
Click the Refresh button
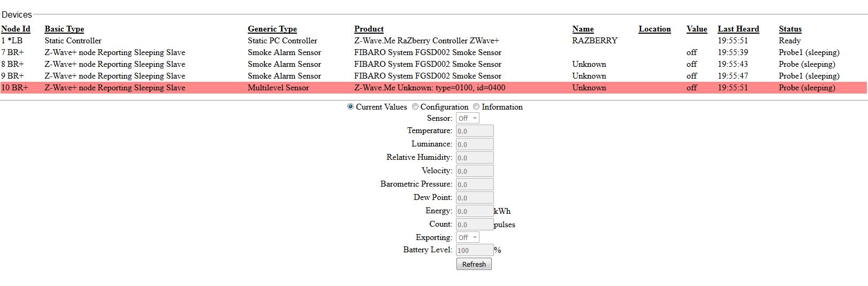click(474, 264)
